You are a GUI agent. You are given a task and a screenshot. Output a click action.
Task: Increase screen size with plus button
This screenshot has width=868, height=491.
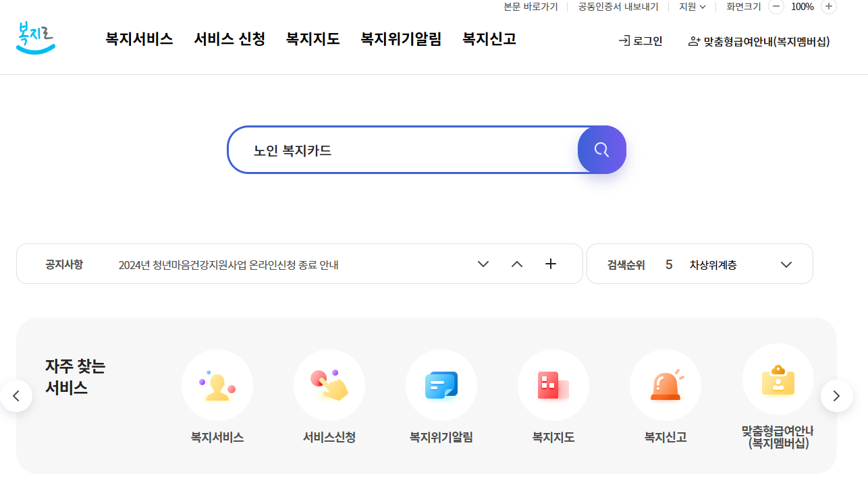pos(829,7)
